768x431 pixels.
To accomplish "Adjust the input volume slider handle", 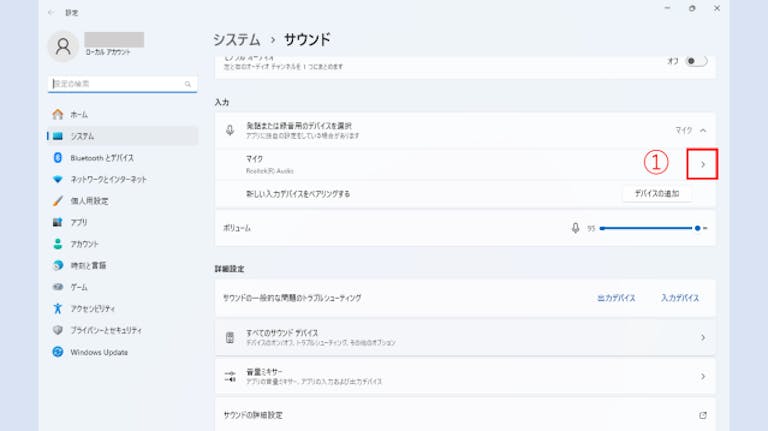I will click(697, 228).
